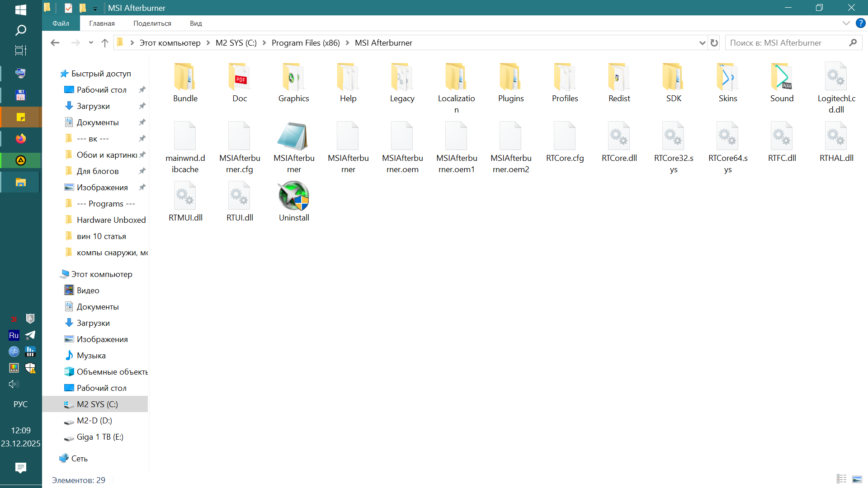
Task: Select the Skins folder icon
Action: 727,77
